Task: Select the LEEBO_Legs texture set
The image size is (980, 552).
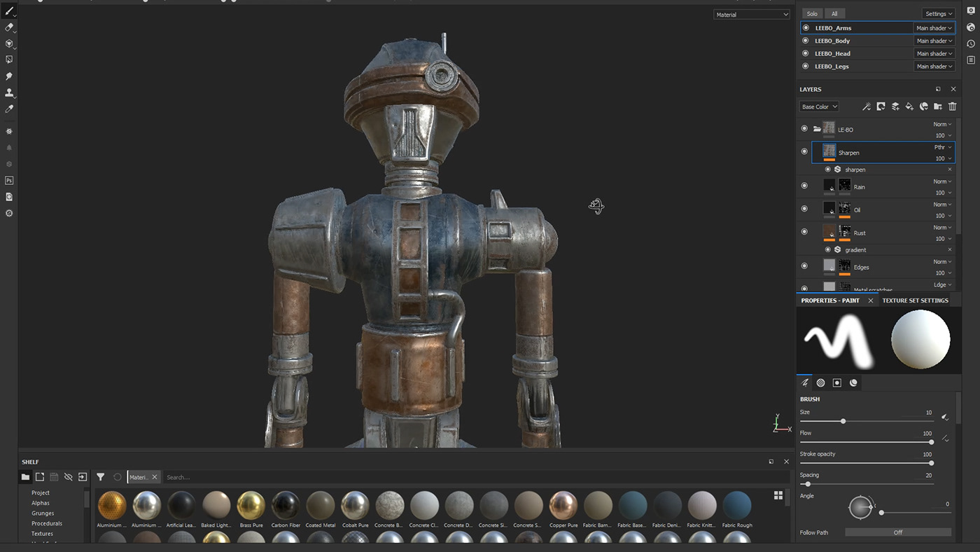Action: [x=832, y=67]
